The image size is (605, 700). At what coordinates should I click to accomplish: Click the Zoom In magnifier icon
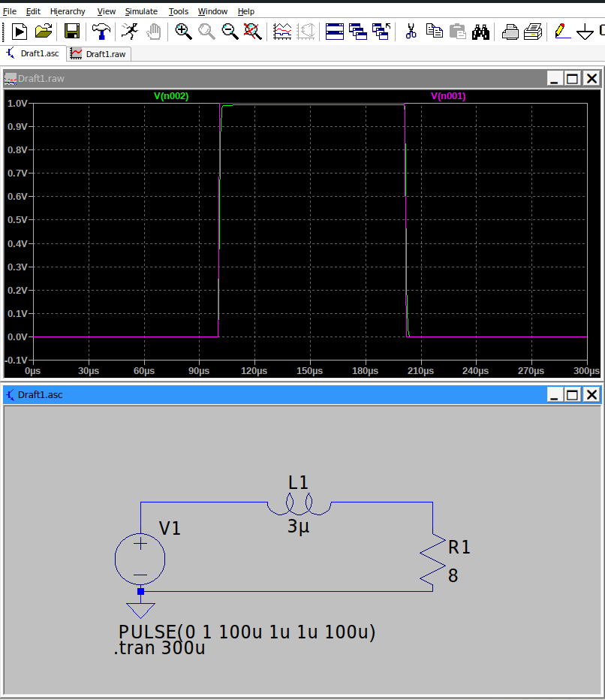(x=183, y=31)
